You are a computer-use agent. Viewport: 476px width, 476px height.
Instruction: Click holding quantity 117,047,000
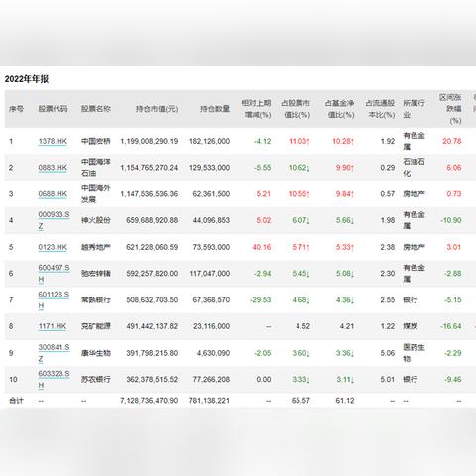click(209, 274)
